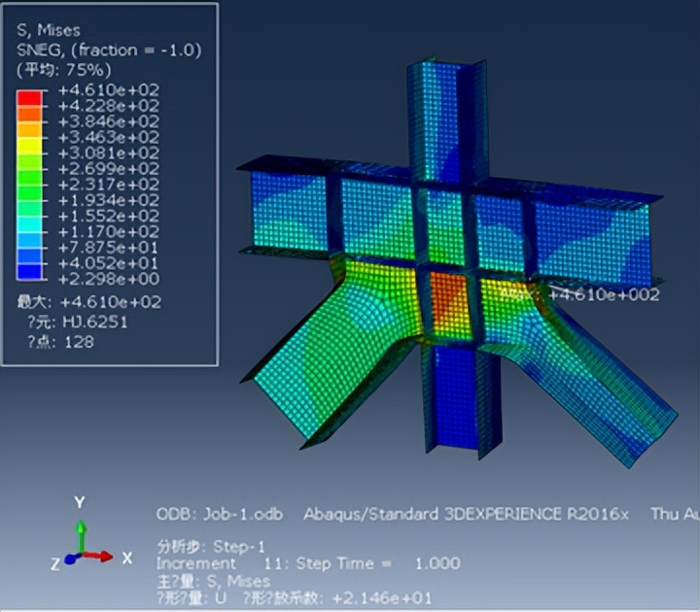Image resolution: width=700 pixels, height=612 pixels.
Task: Click the primary variable 'S, Mises' state line
Action: point(213,581)
